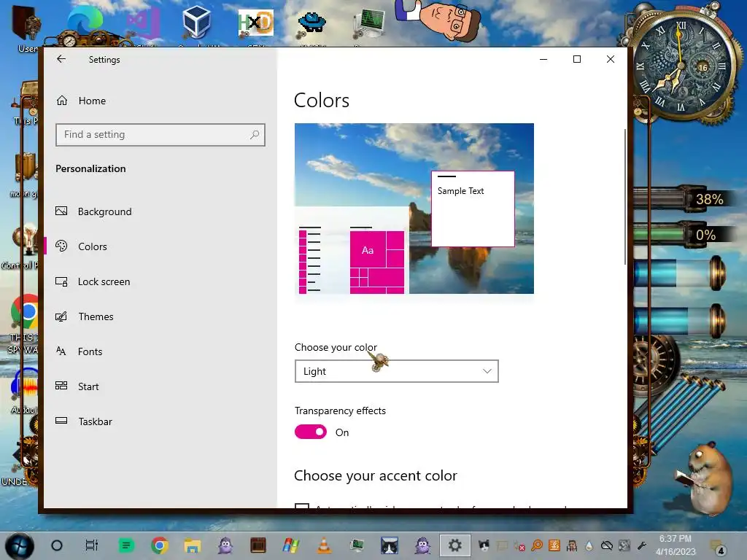Open Task View on the taskbar
This screenshot has width=747, height=560.
pos(91,545)
